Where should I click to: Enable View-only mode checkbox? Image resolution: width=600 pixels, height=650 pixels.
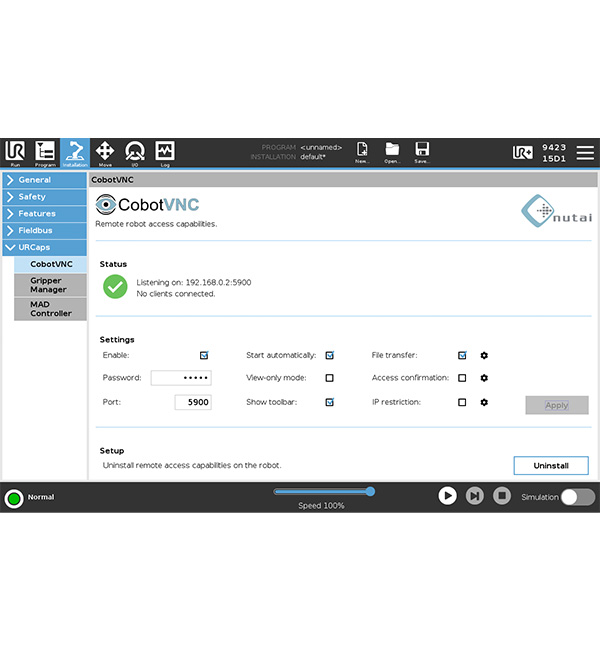coord(329,378)
